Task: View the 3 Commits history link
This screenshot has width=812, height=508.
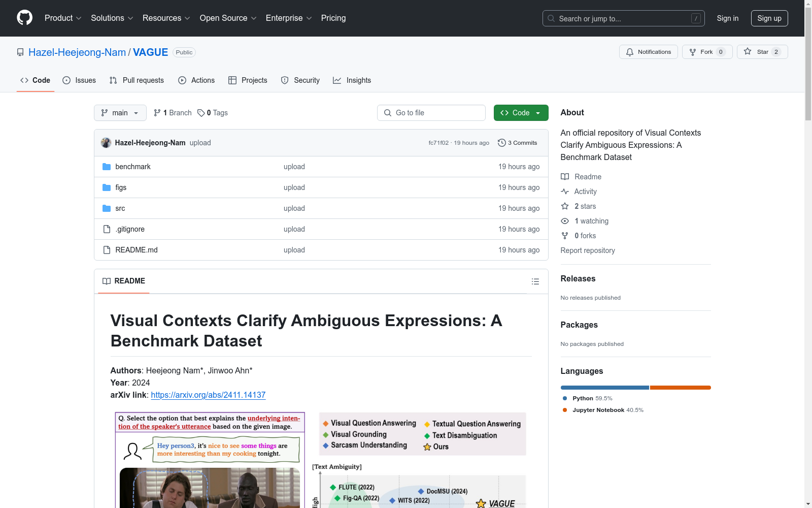Action: (x=518, y=143)
